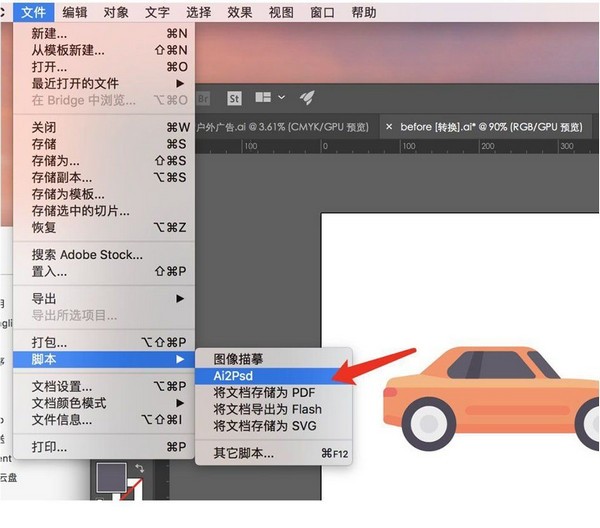Choose 存储为模板... menu entry
The image size is (600, 528).
(x=104, y=194)
